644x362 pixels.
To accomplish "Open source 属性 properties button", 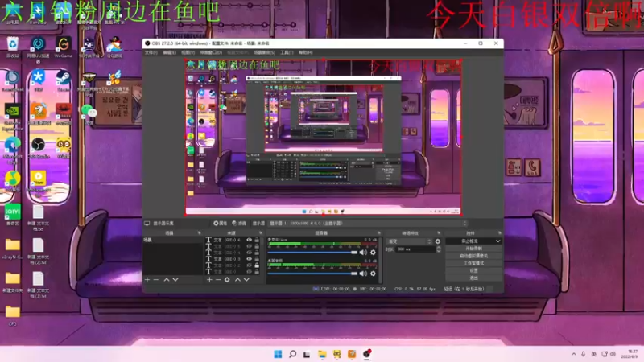I will pos(220,224).
